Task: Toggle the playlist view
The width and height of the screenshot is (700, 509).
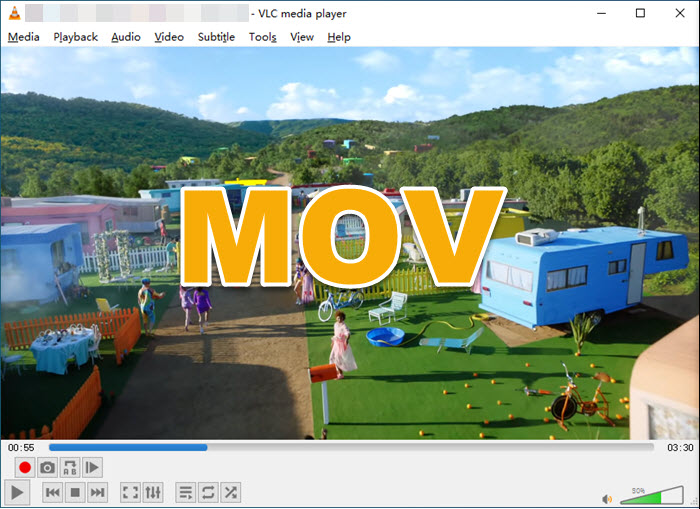Action: click(186, 492)
